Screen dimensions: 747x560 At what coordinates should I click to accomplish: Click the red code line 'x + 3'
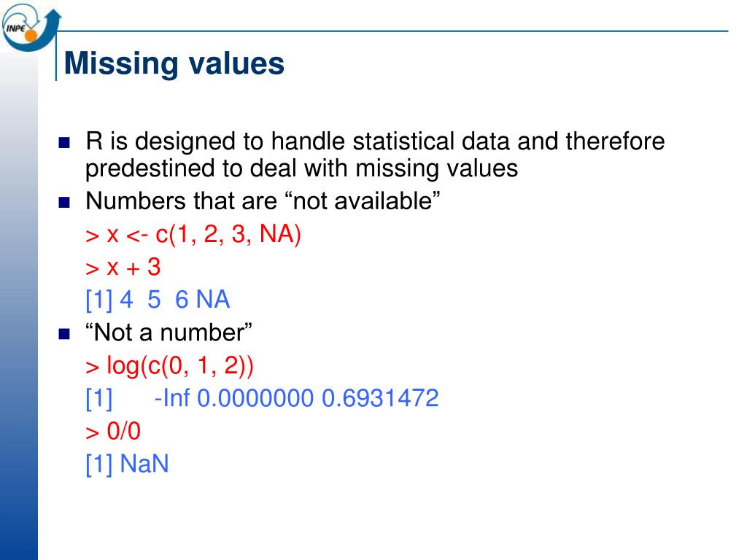[x=123, y=267]
